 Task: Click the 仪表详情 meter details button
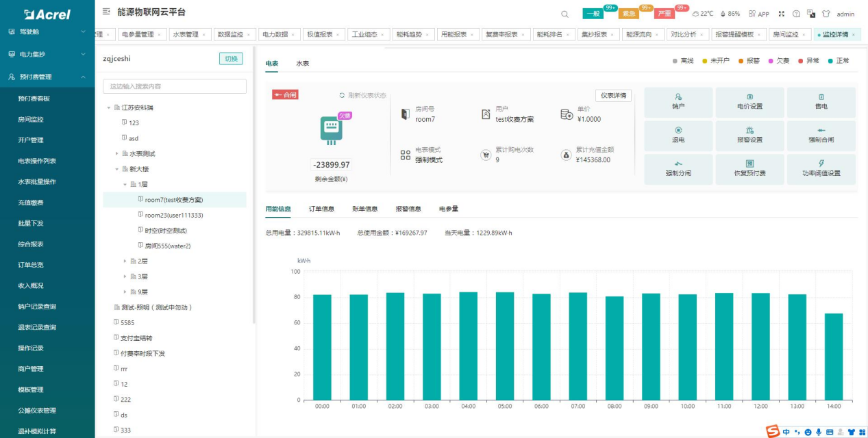pos(613,96)
